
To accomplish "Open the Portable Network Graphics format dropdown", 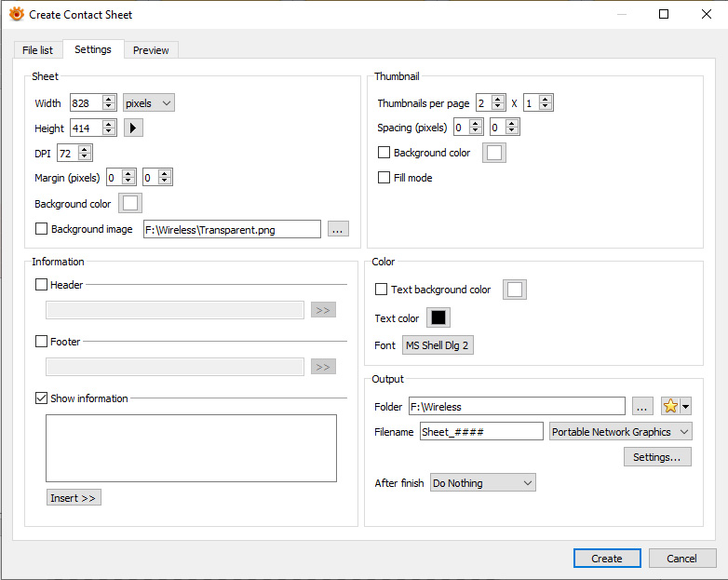I will coord(621,432).
